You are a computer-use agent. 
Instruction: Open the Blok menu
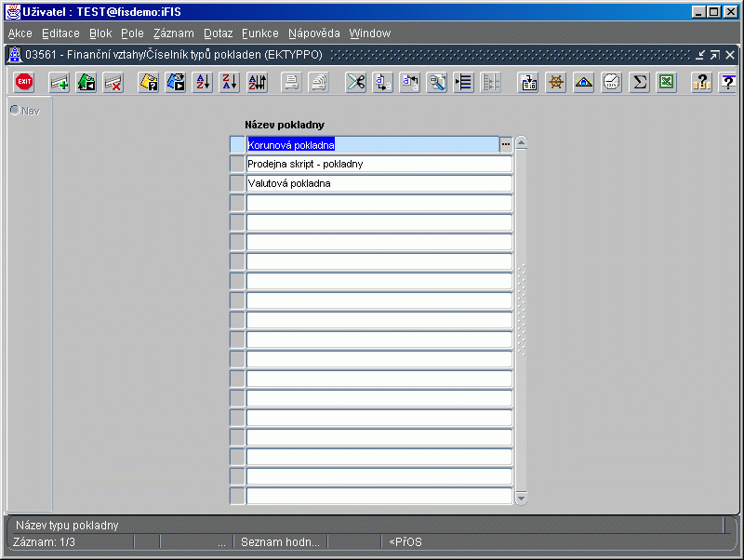point(100,33)
